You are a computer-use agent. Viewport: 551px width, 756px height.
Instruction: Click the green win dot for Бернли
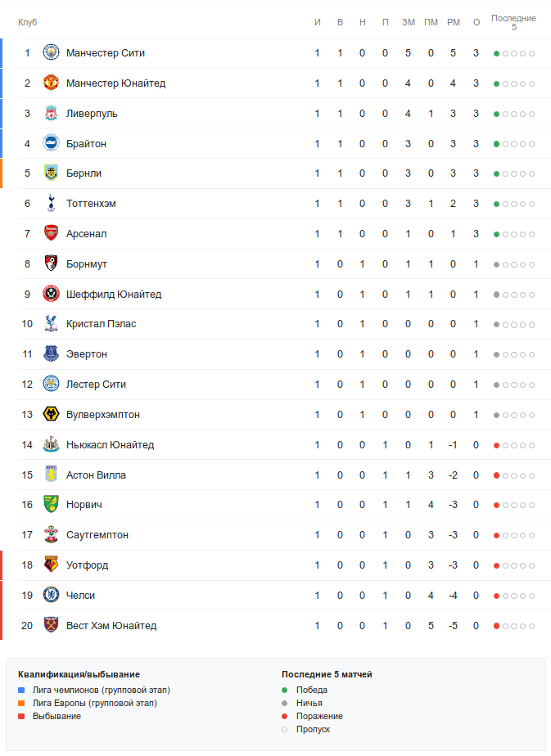click(496, 174)
